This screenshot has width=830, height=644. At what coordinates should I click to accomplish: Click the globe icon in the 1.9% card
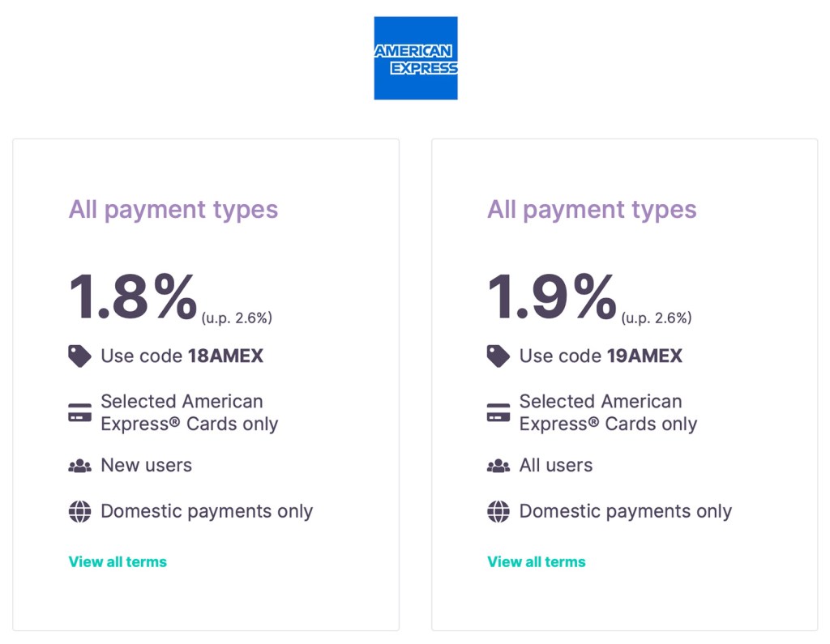498,511
